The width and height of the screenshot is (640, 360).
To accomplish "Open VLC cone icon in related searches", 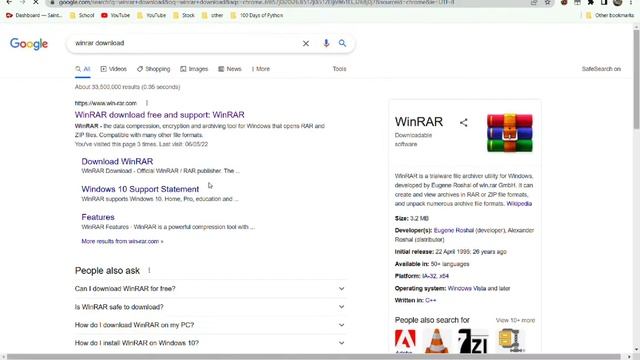I will click(x=436, y=341).
